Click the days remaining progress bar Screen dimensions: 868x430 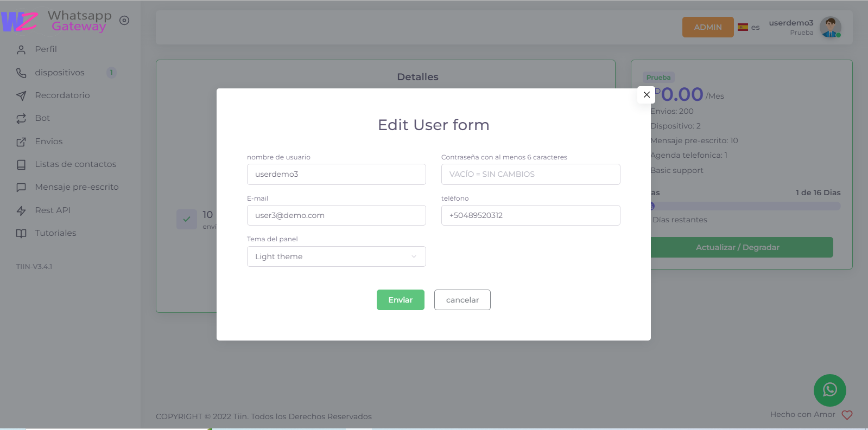[746, 206]
